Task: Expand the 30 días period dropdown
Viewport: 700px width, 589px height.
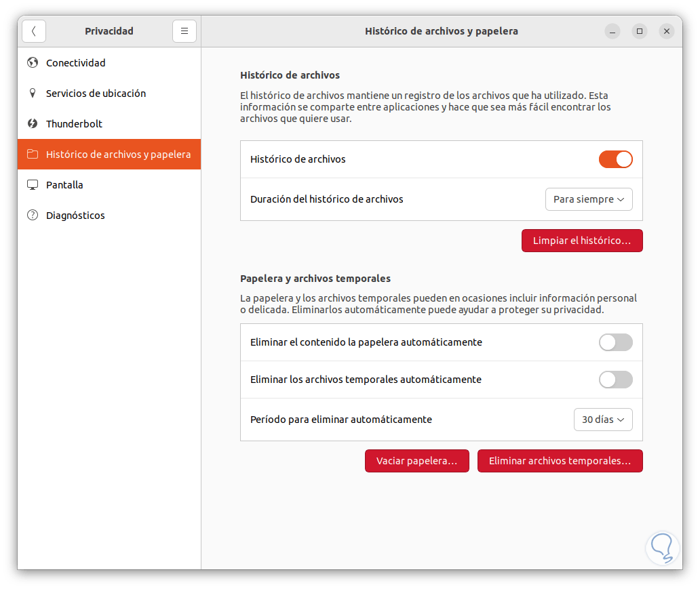Action: (x=603, y=420)
